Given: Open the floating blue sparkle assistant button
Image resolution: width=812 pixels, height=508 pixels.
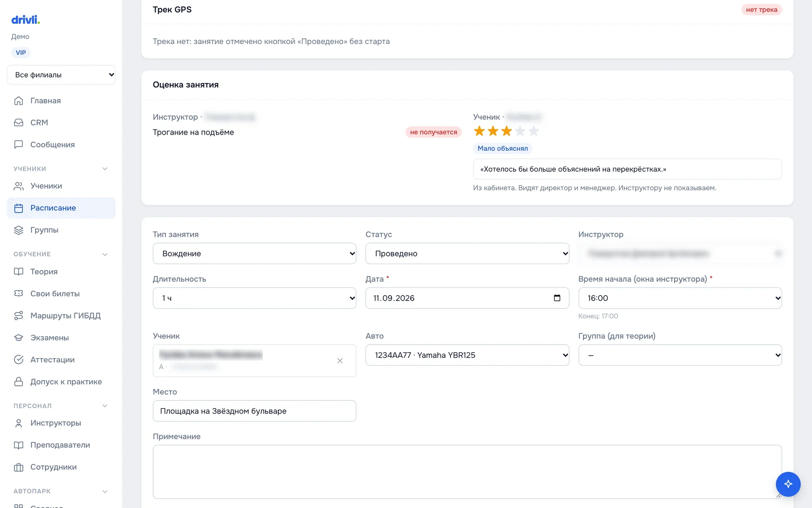Looking at the screenshot, I should 788,484.
